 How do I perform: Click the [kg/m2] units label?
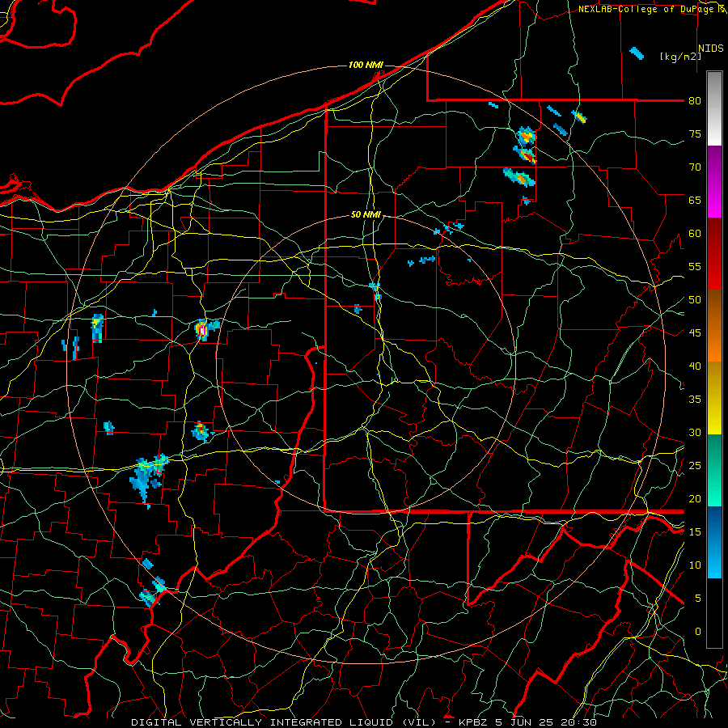point(680,57)
